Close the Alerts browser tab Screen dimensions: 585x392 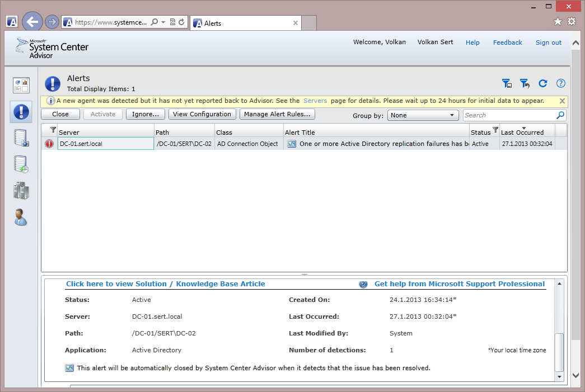point(296,23)
